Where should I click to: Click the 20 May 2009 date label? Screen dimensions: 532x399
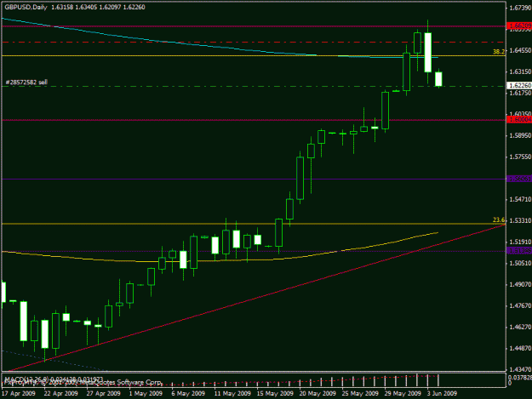tap(317, 394)
